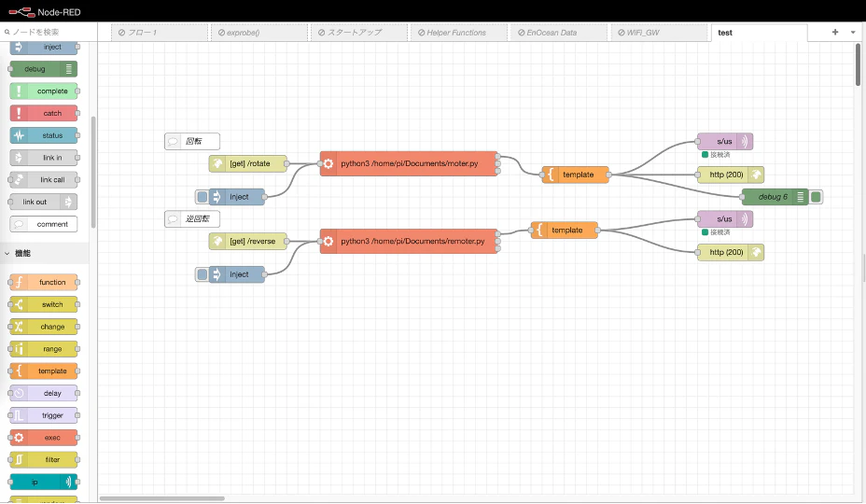The width and height of the screenshot is (866, 504).
Task: Choose the status node in palette
Action: [44, 135]
